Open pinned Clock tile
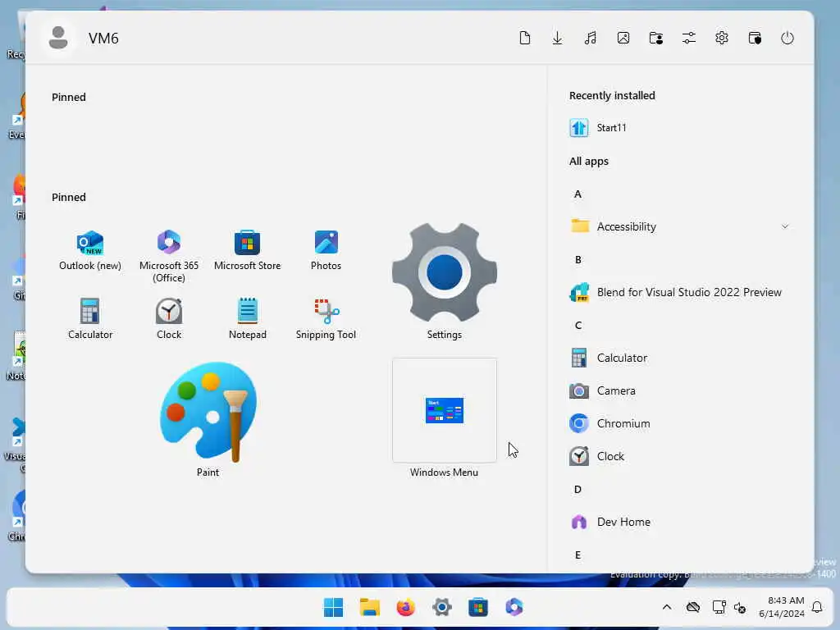Image resolution: width=840 pixels, height=630 pixels. 169,319
